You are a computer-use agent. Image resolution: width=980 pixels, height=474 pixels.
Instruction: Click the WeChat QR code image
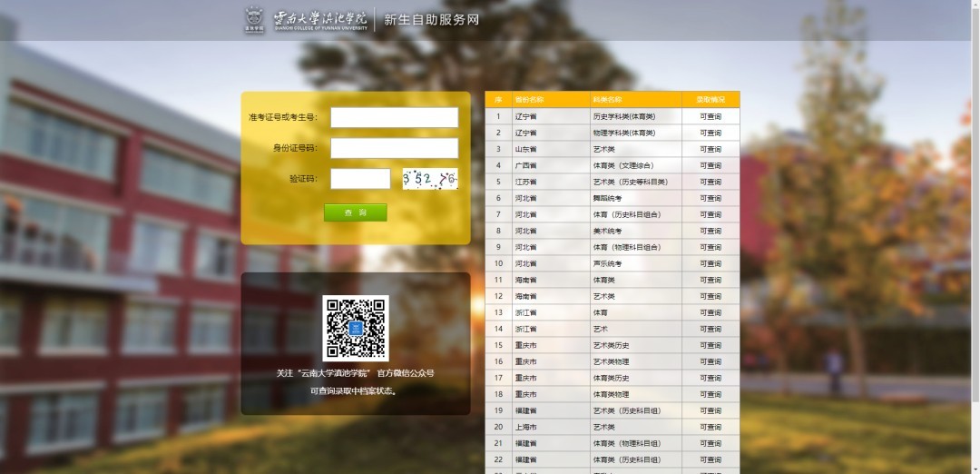[x=356, y=328]
